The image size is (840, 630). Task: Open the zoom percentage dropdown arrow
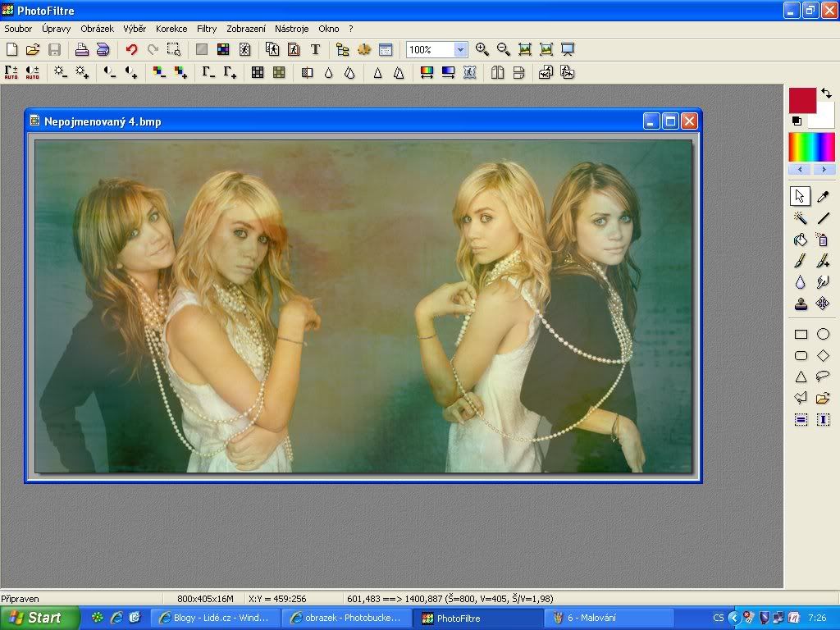460,50
